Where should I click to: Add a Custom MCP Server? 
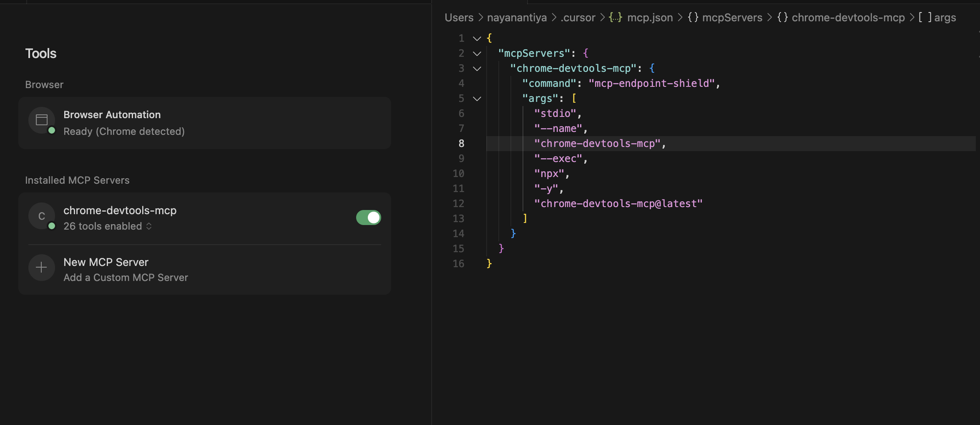[x=126, y=278]
